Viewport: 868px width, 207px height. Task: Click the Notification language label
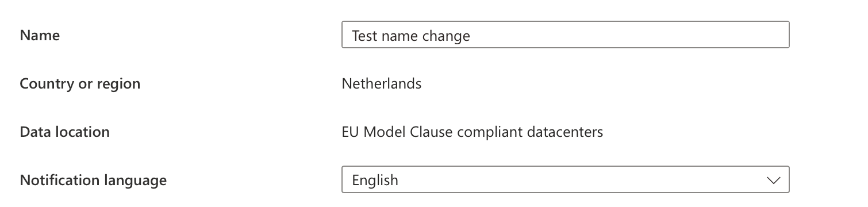93,181
